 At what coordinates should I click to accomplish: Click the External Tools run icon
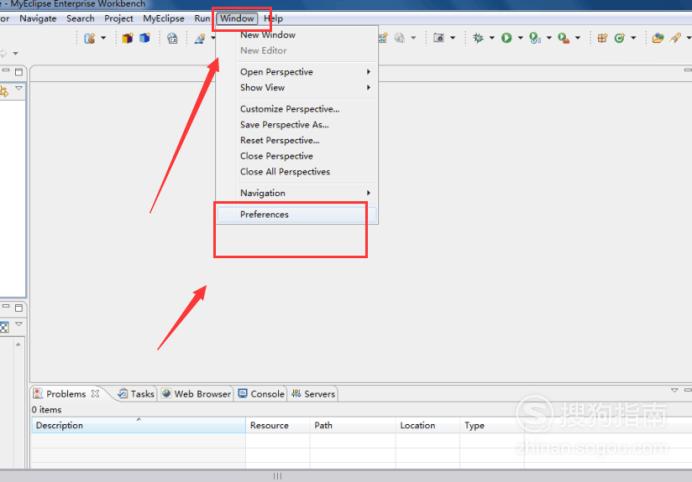pyautogui.click(x=564, y=38)
